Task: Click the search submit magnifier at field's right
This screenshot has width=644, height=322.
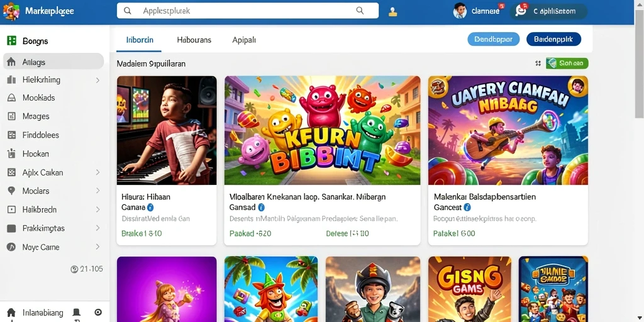Action: point(360,11)
